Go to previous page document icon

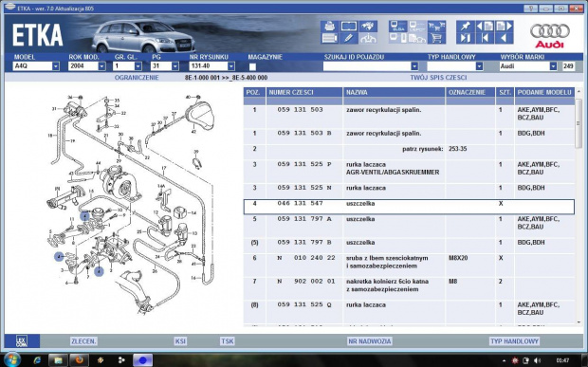[485, 27]
